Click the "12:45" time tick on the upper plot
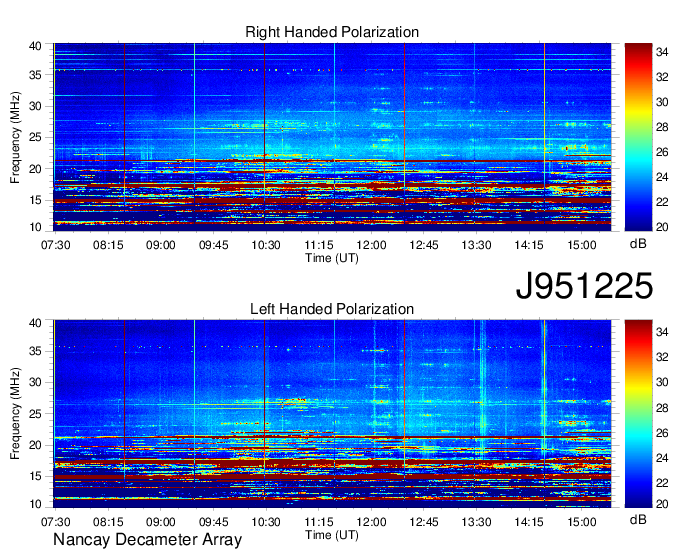The height and width of the screenshot is (552, 680). point(424,245)
